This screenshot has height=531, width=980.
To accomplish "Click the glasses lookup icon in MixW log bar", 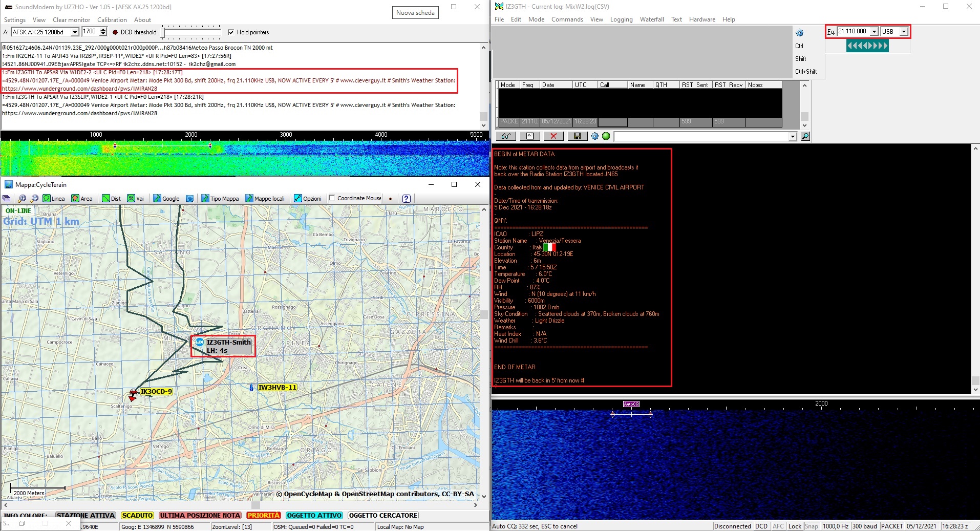I will click(x=506, y=136).
